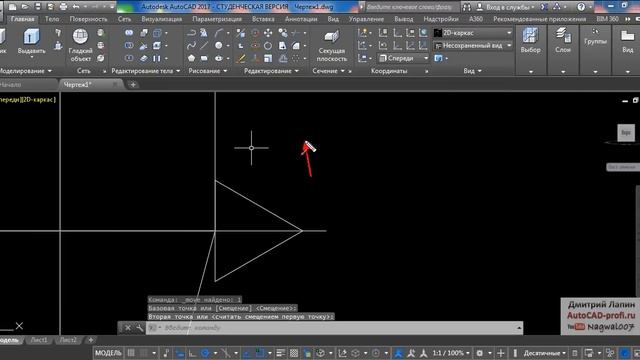Switch to the Тело ribbon tab
Screen dimensions: 640x360
(x=52, y=19)
